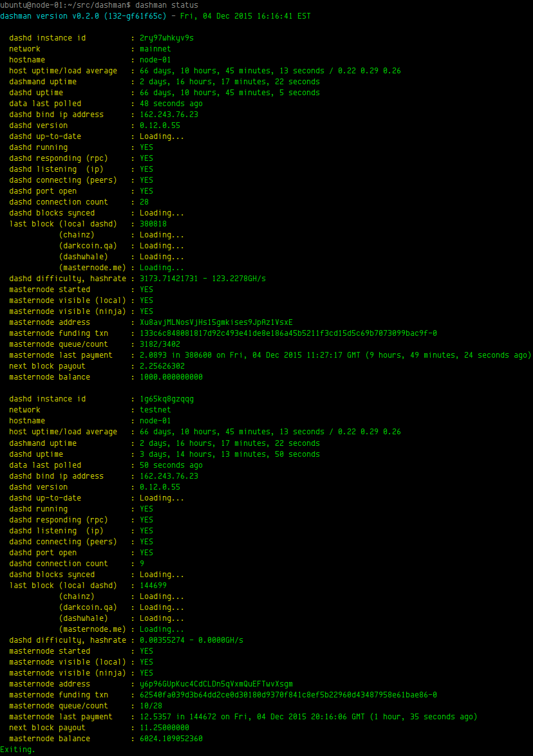Screen dimensions: 533x756
Task: Select the 'testnet' network value
Action: tap(155, 410)
